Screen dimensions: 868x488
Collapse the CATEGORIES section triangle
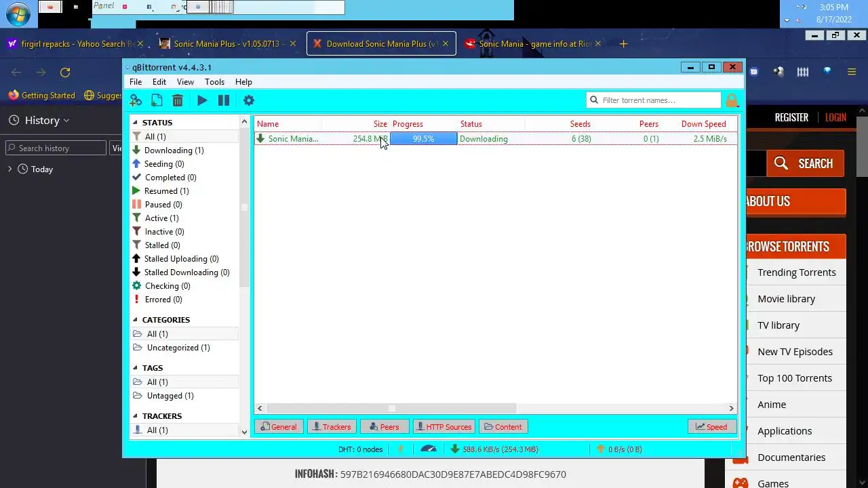pyautogui.click(x=136, y=320)
